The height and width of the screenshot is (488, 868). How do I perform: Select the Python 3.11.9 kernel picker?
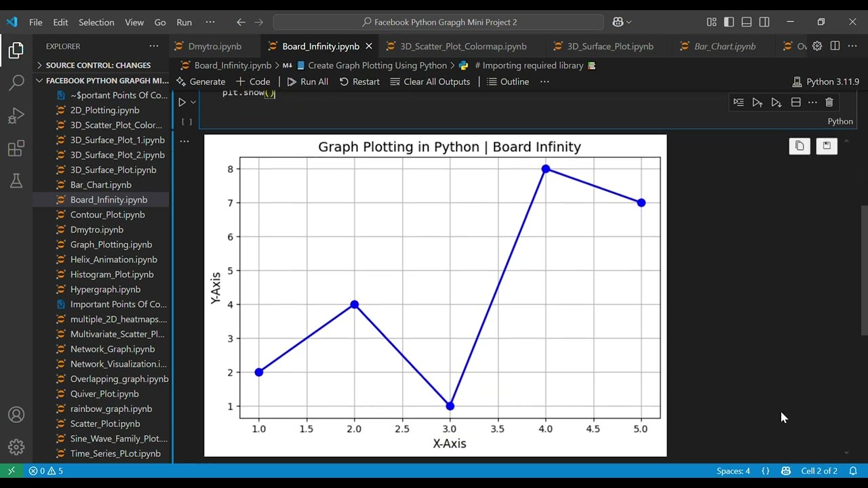pos(825,81)
